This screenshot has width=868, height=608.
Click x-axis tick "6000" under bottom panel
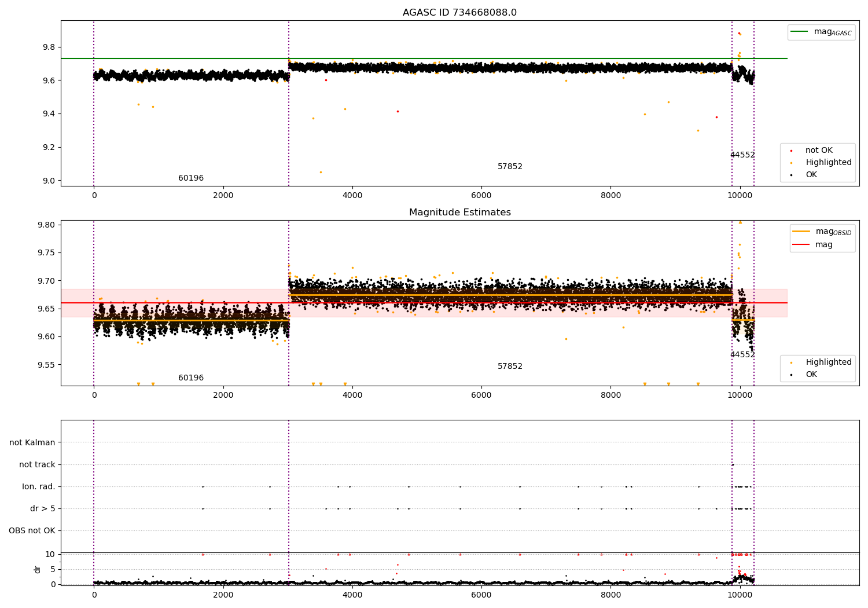click(481, 595)
